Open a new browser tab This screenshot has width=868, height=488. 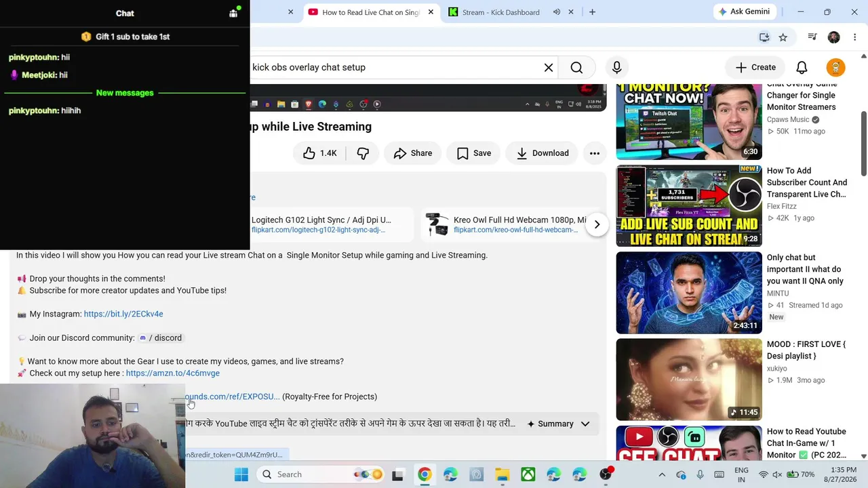[592, 12]
